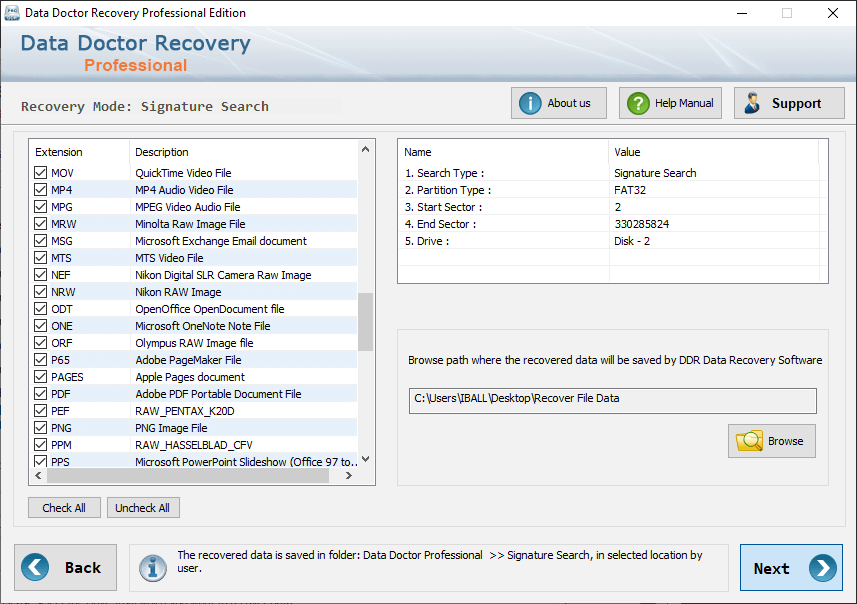Toggle the ONE checkbox
The width and height of the screenshot is (857, 604).
point(40,326)
